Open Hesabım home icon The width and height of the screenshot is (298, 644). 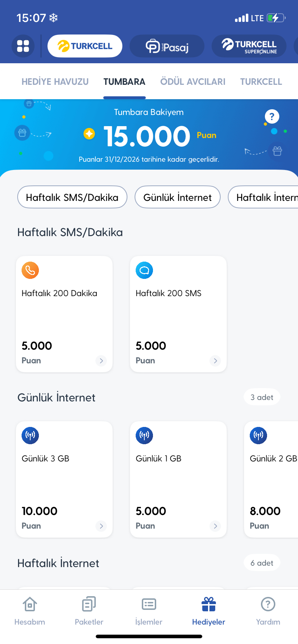[30, 604]
